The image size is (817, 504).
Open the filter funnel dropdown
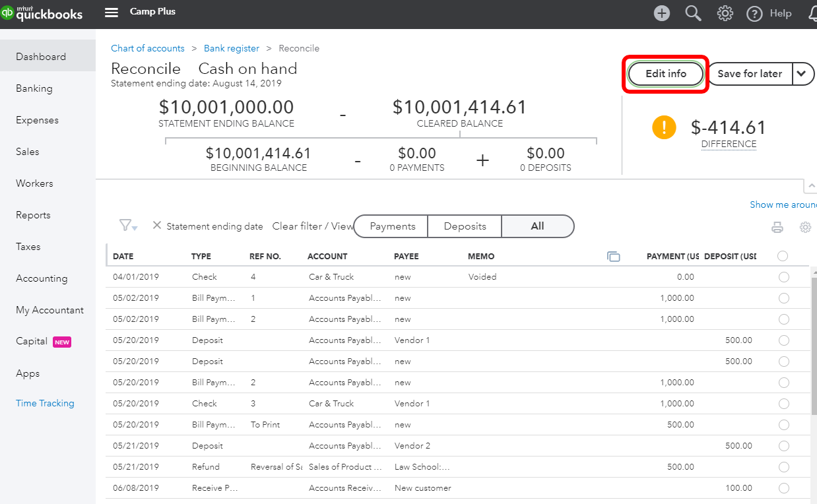(127, 226)
